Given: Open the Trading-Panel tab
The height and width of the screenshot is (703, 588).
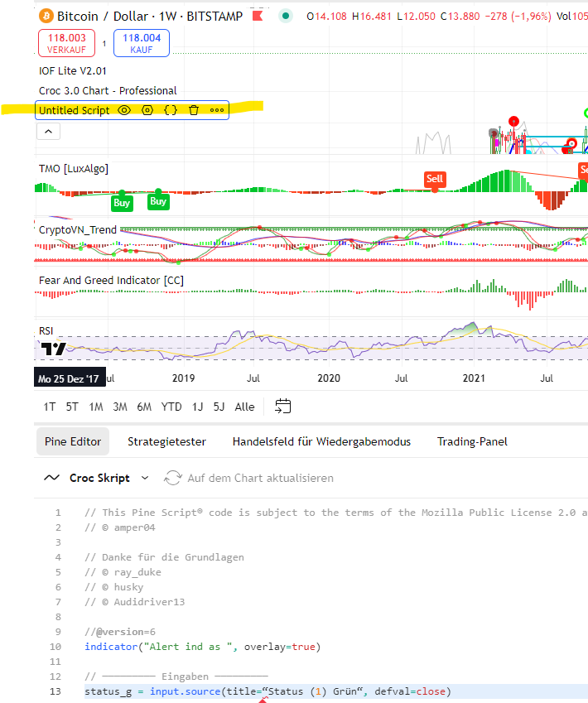Looking at the screenshot, I should pyautogui.click(x=472, y=441).
